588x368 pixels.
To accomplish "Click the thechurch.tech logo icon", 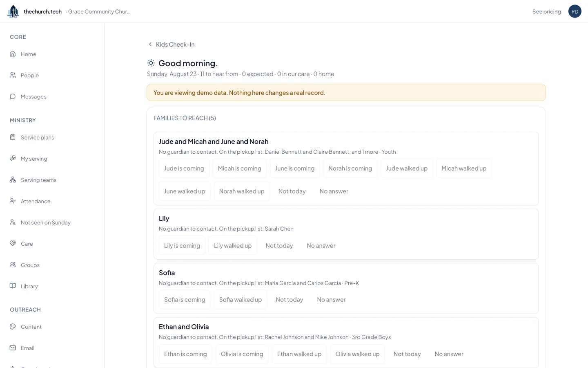I will click(13, 11).
